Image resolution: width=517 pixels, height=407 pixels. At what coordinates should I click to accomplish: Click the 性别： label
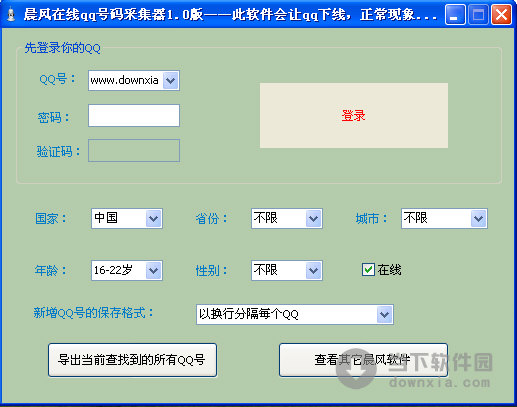211,270
